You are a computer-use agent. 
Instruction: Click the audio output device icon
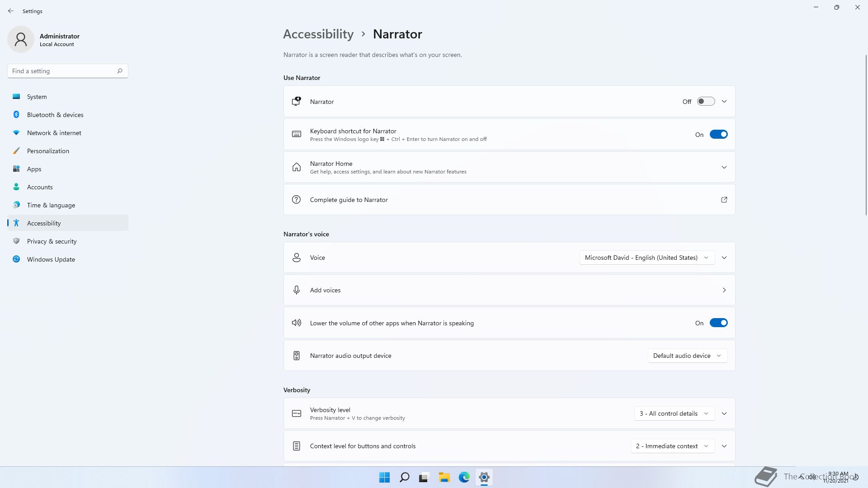click(297, 356)
